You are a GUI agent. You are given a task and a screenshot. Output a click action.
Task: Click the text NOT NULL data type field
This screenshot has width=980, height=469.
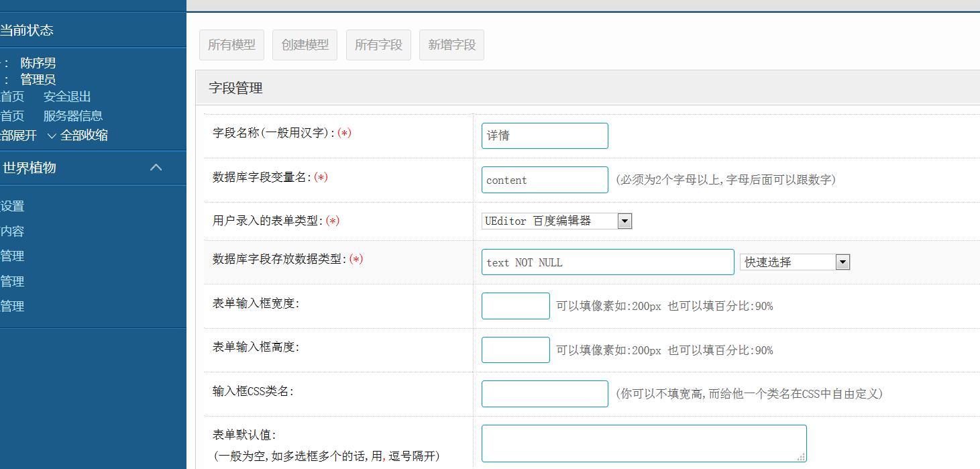[x=608, y=262]
